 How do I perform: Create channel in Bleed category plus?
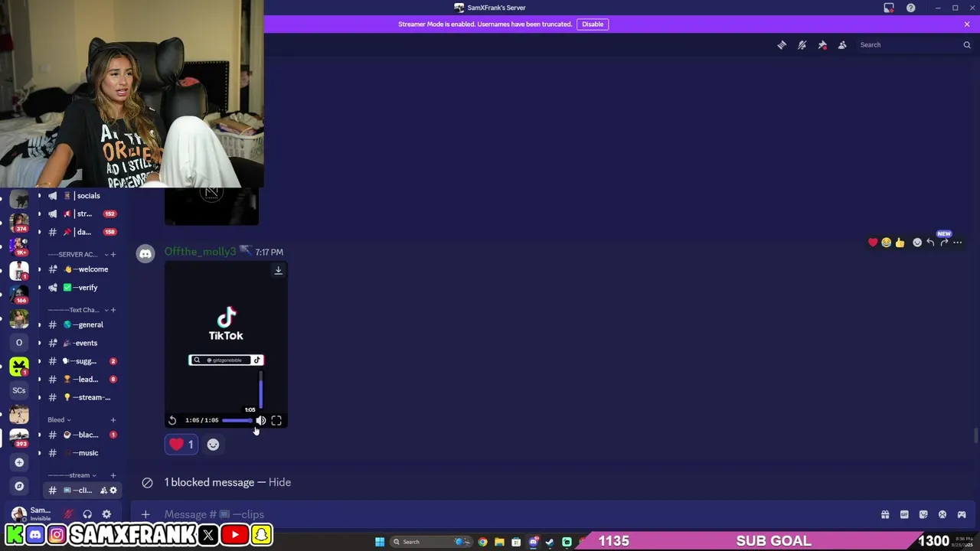point(113,419)
